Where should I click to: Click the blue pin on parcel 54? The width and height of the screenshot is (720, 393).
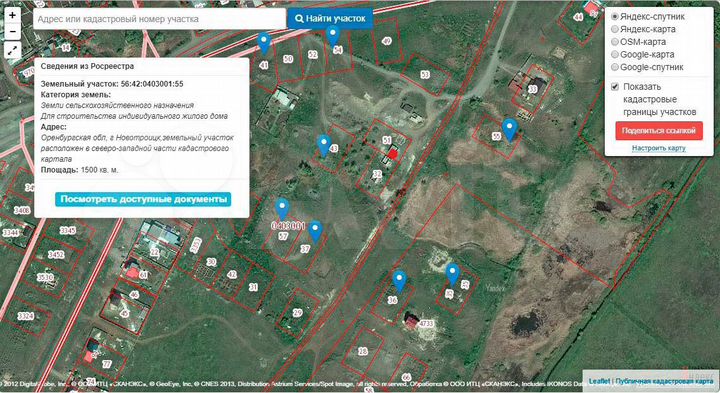[x=332, y=36]
